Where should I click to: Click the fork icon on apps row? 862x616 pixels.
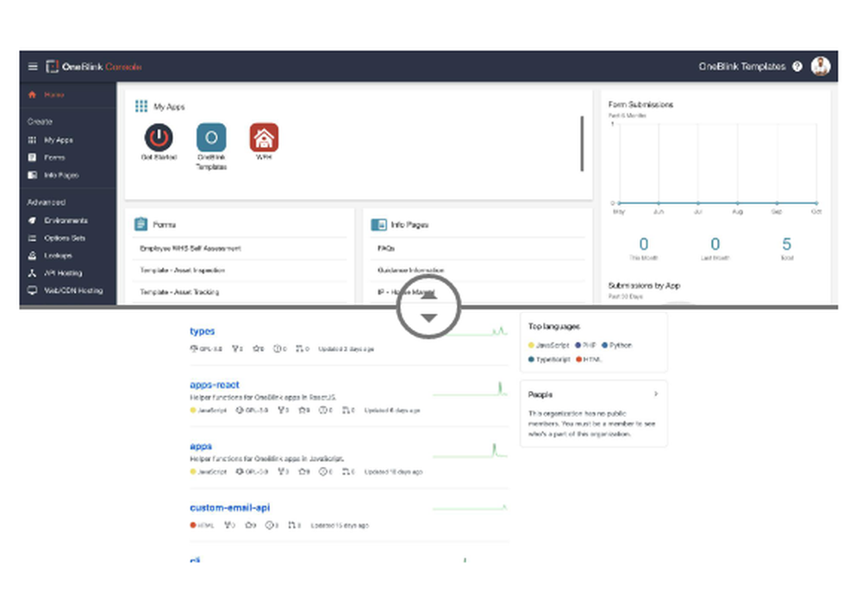tap(281, 471)
